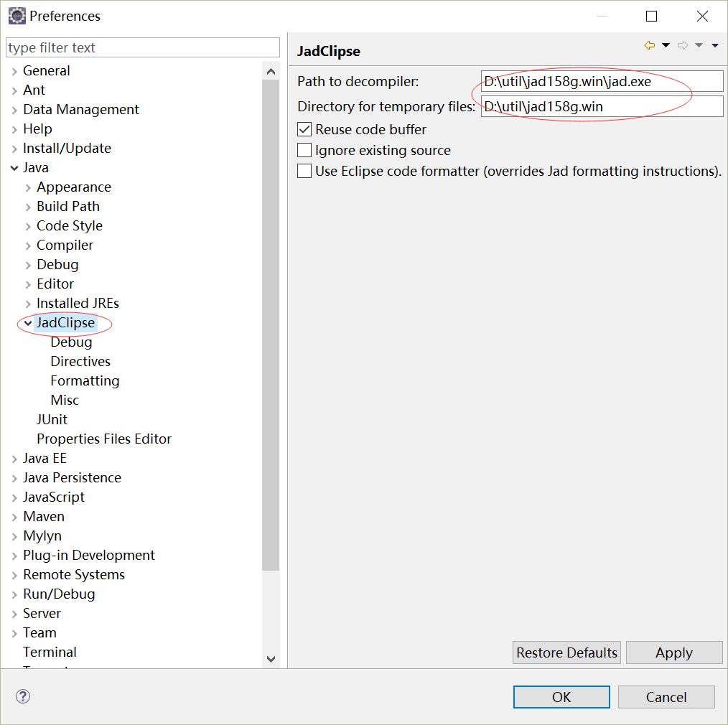The height and width of the screenshot is (725, 728).
Task: Expand the Compiler node
Action: click(x=28, y=245)
